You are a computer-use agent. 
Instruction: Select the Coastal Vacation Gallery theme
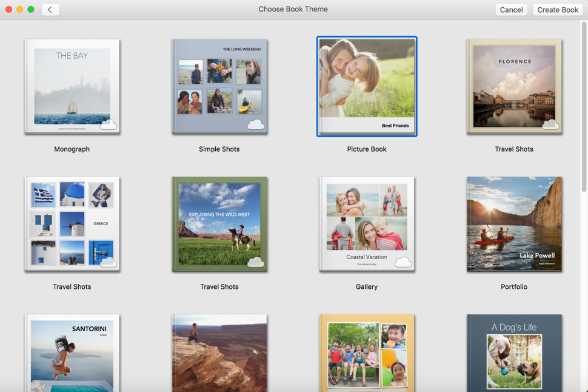click(x=367, y=223)
